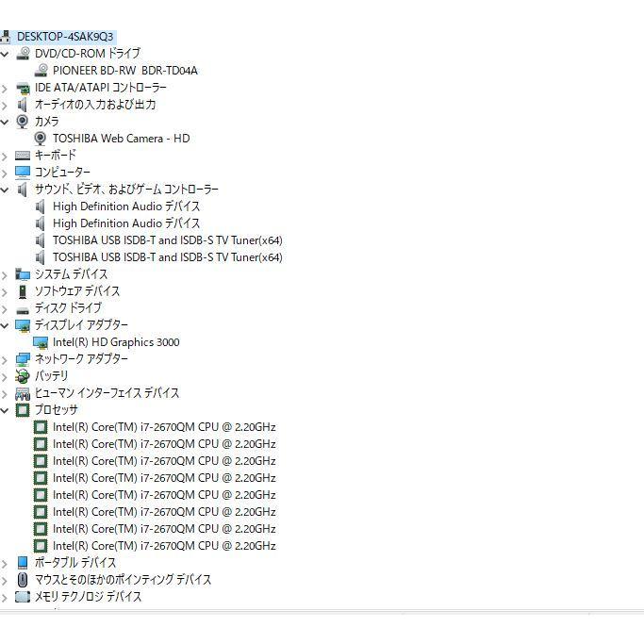
Task: Click the PIONEER BD-RW drive icon
Action: pyautogui.click(x=41, y=70)
